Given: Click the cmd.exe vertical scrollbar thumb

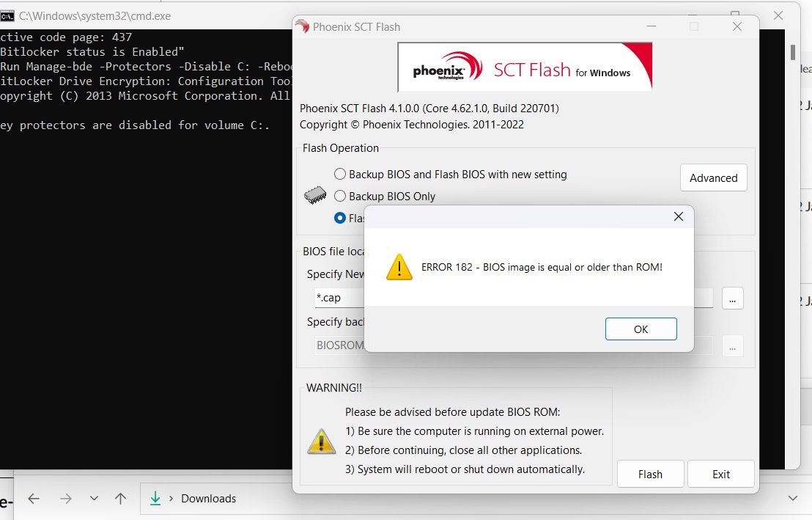Looking at the screenshot, I should click(792, 52).
